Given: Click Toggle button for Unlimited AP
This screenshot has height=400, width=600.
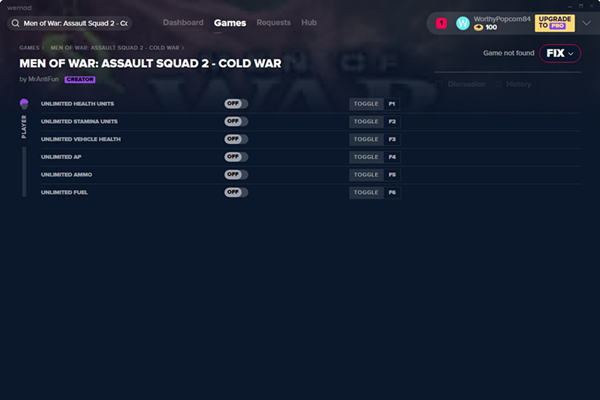Looking at the screenshot, I should [366, 157].
